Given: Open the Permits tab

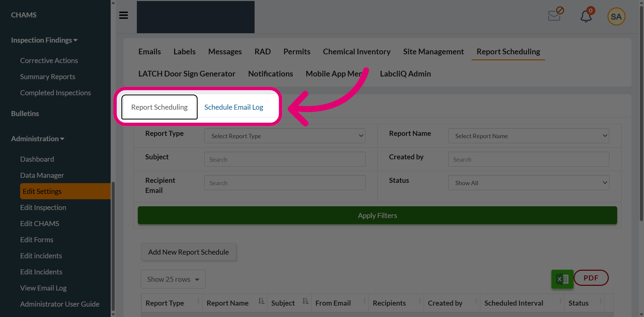Looking at the screenshot, I should [297, 52].
